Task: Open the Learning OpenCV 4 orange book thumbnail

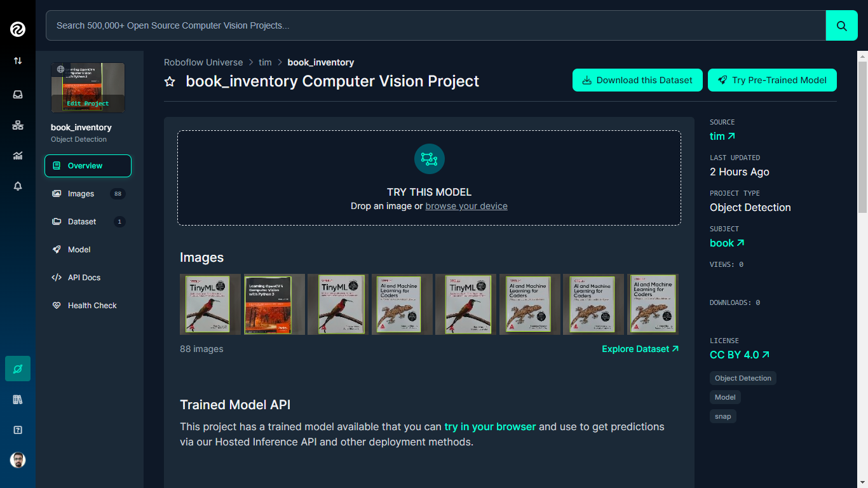Action: click(274, 304)
